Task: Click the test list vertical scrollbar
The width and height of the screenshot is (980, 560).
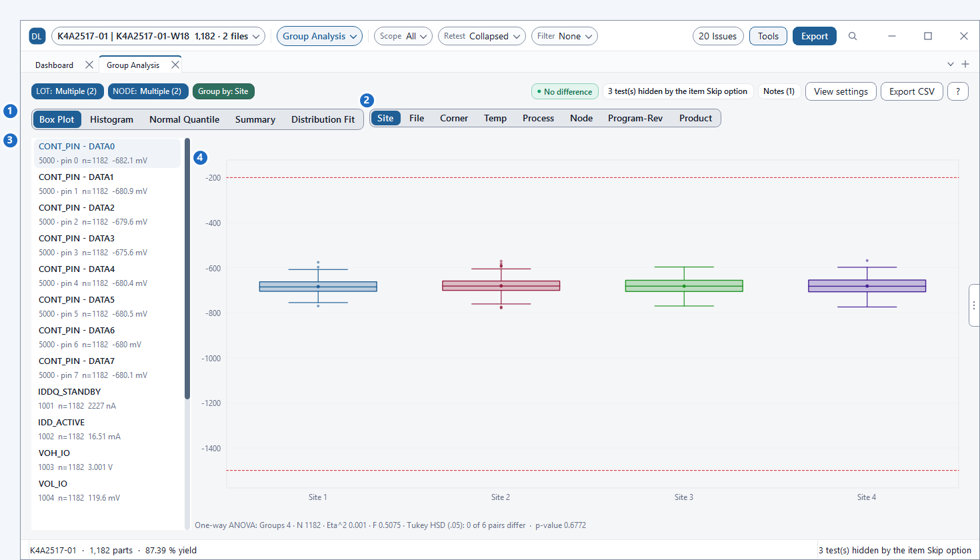Action: pos(187,268)
